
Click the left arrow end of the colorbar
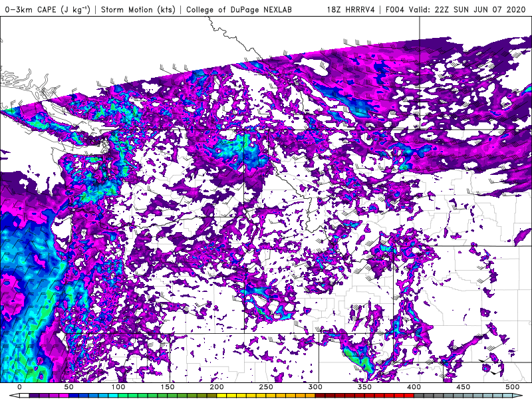15,395
